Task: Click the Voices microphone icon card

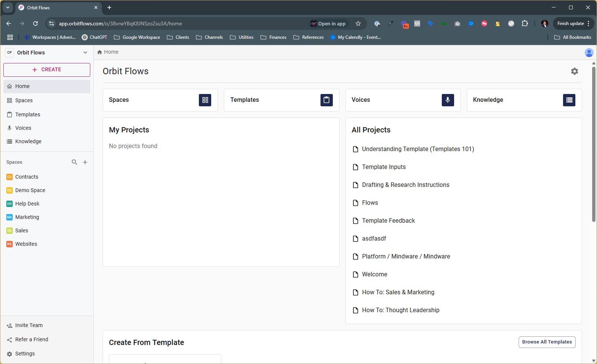Action: [x=447, y=100]
